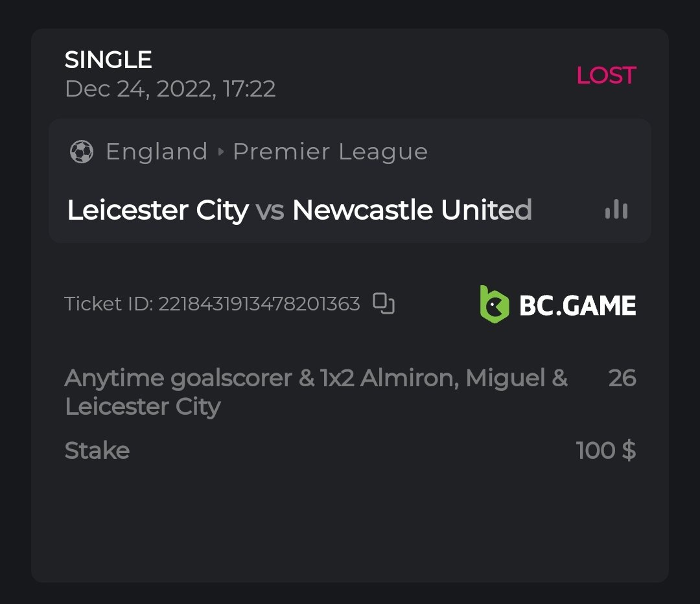Click the arrow between England and Premier League

[220, 152]
